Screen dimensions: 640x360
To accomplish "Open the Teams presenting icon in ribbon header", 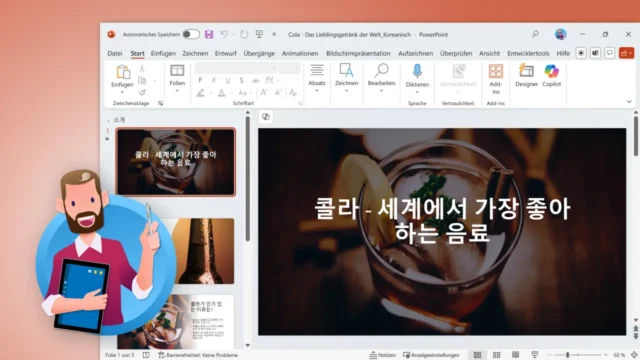I will click(x=595, y=53).
